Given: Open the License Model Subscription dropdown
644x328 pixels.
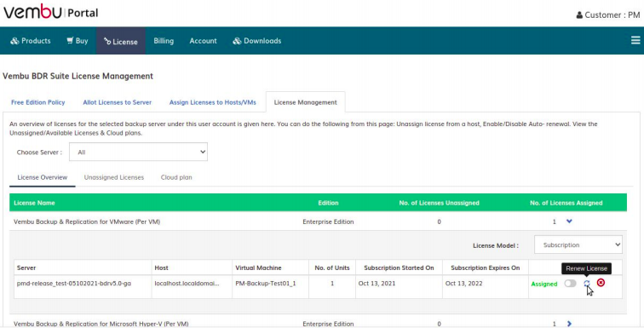Looking at the screenshot, I should tap(578, 245).
